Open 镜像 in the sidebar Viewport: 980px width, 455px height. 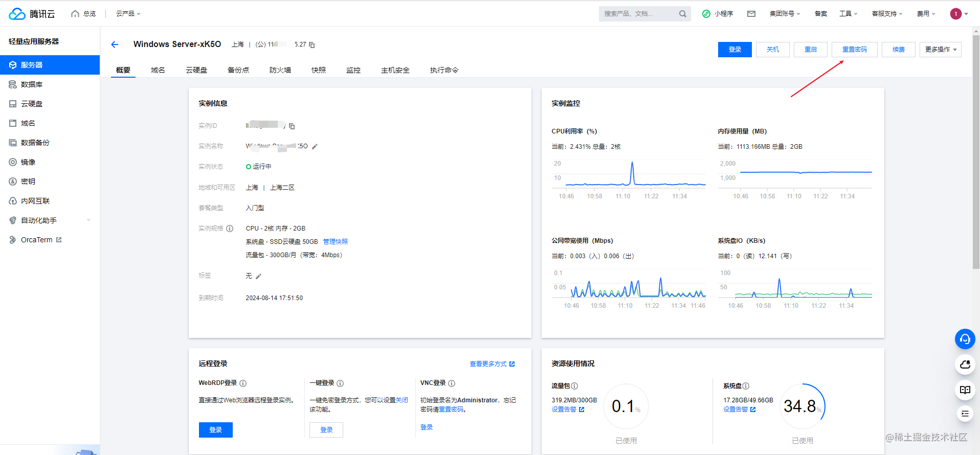coord(50,162)
